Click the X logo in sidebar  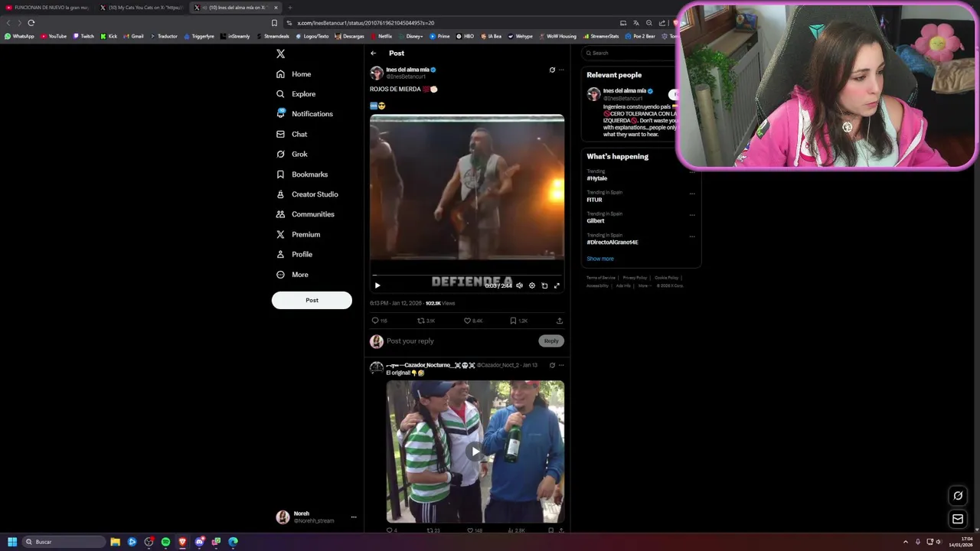coord(280,54)
